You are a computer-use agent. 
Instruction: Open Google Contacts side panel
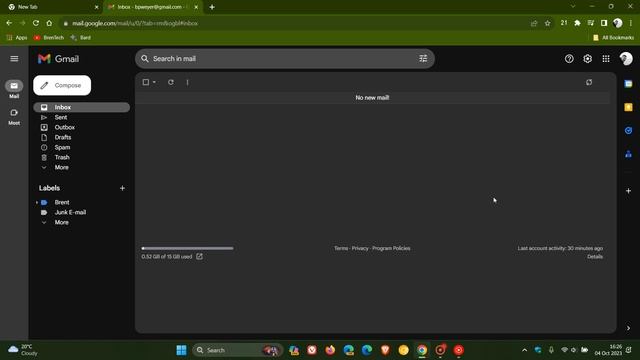coord(628,154)
